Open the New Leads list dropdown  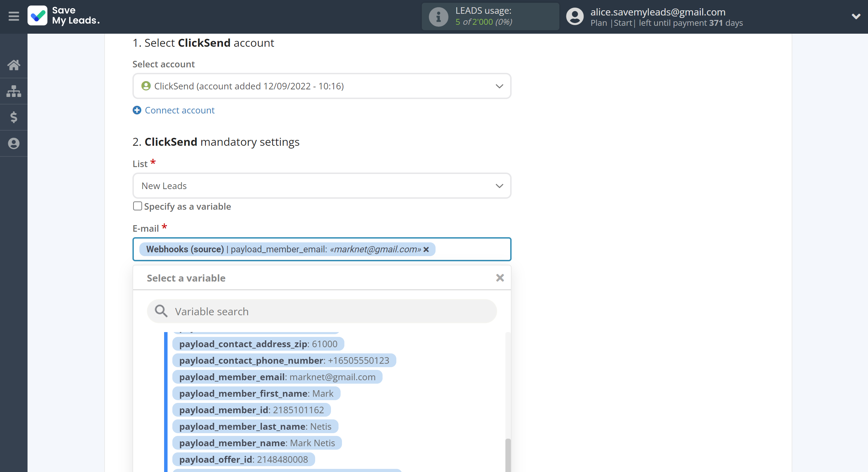pos(322,186)
